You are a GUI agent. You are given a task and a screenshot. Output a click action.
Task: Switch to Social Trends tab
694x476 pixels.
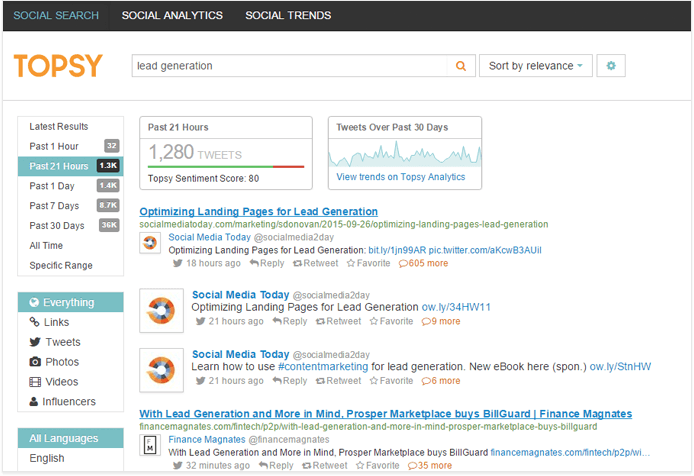point(288,15)
